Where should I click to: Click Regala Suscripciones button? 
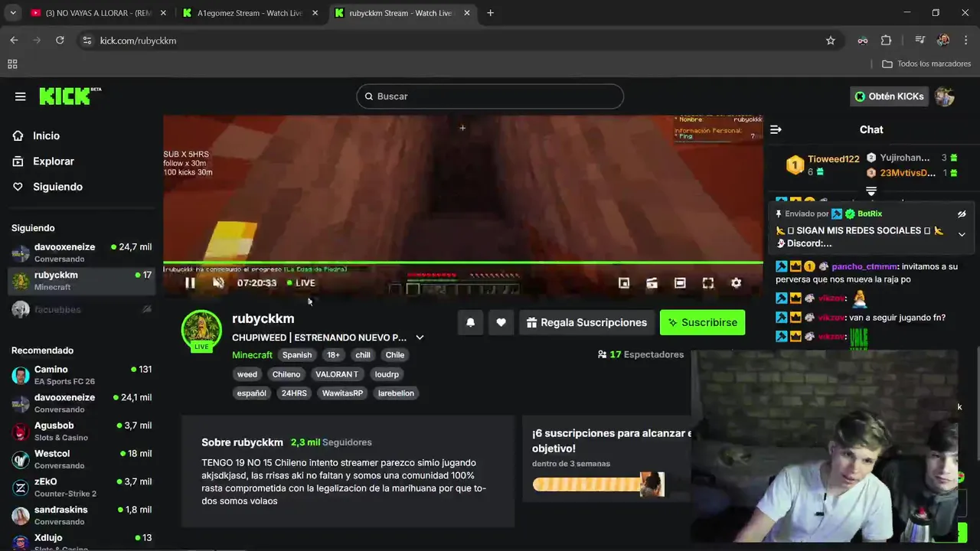586,323
